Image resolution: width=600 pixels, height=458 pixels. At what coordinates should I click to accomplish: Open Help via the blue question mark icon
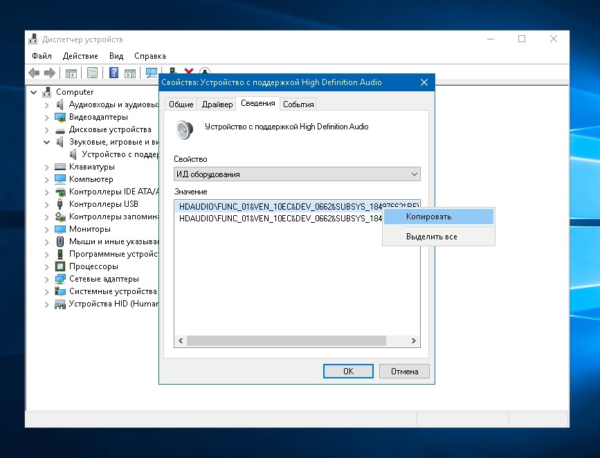click(114, 72)
